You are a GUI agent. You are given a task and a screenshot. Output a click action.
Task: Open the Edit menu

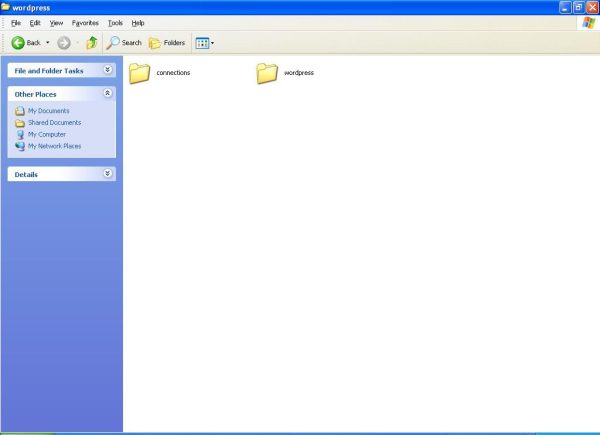pos(35,23)
